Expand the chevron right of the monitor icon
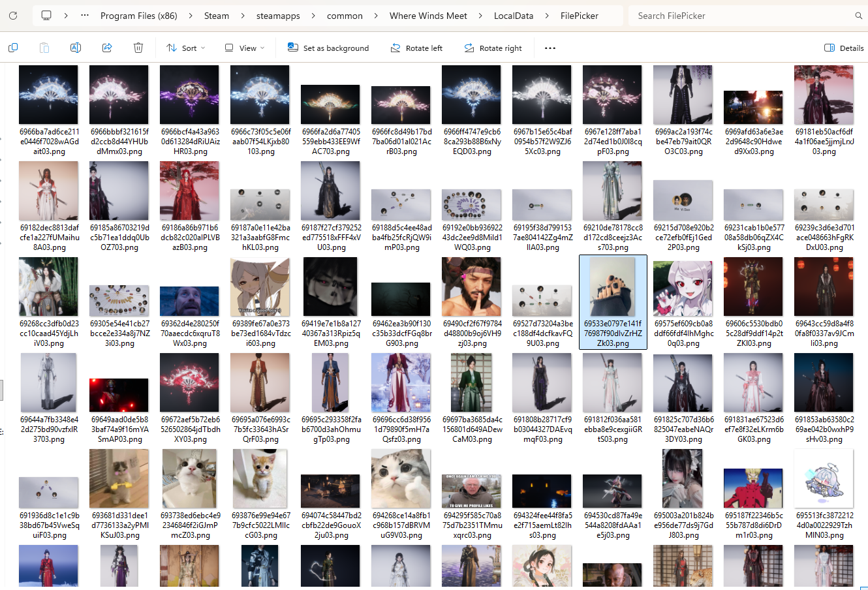This screenshot has height=590, width=868. point(66,16)
